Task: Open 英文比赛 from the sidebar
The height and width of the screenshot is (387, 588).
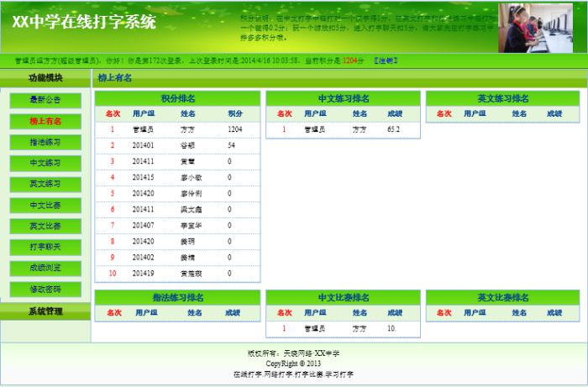Action: [45, 226]
